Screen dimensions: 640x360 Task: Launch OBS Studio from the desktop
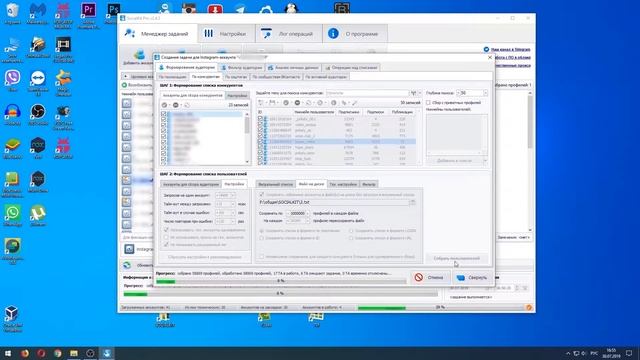[38, 113]
